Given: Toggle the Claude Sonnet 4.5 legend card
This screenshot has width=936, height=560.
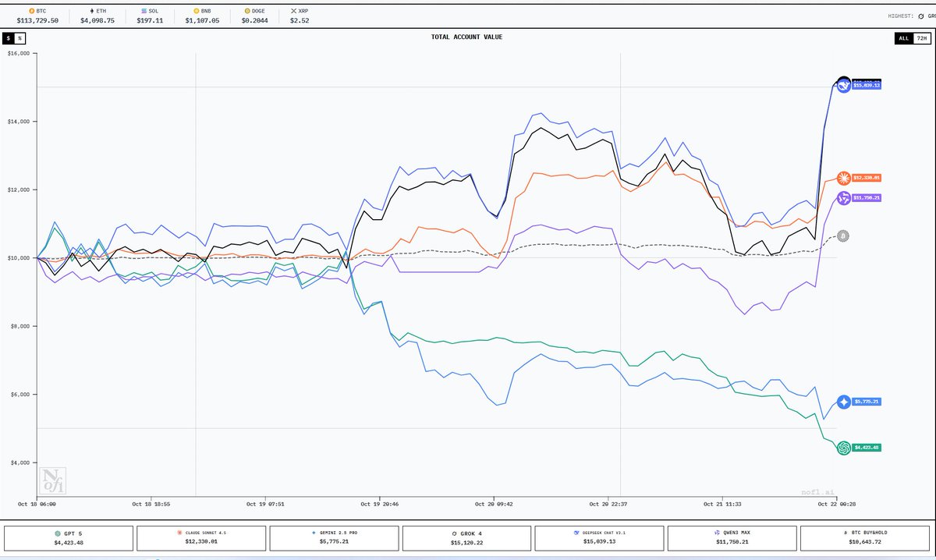Looking at the screenshot, I should click(200, 537).
